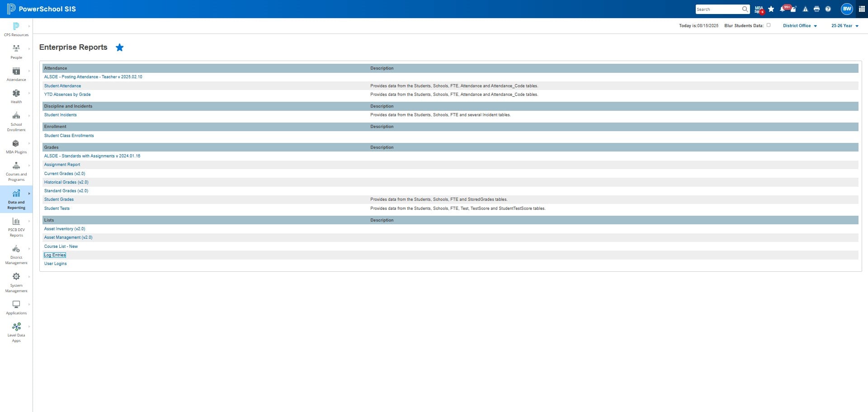Open Standard Grades (v2.0) report

66,191
